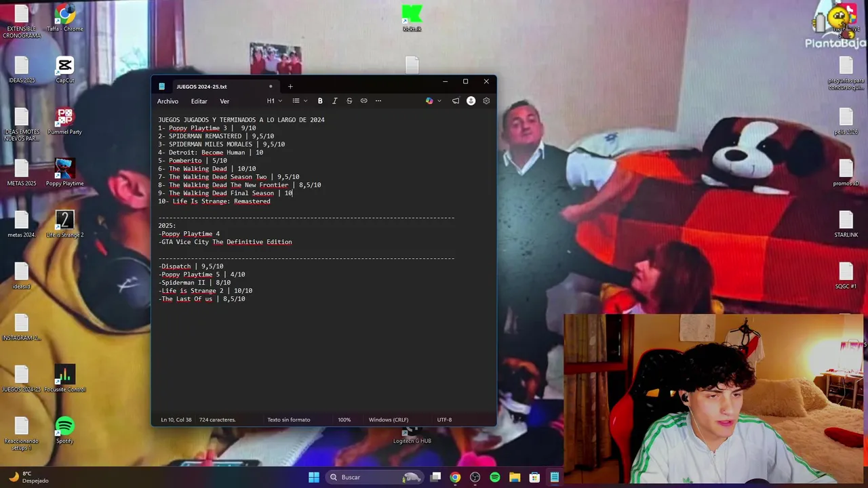This screenshot has width=868, height=488.
Task: Open Pummel Party desktop shortcut
Action: point(65,121)
